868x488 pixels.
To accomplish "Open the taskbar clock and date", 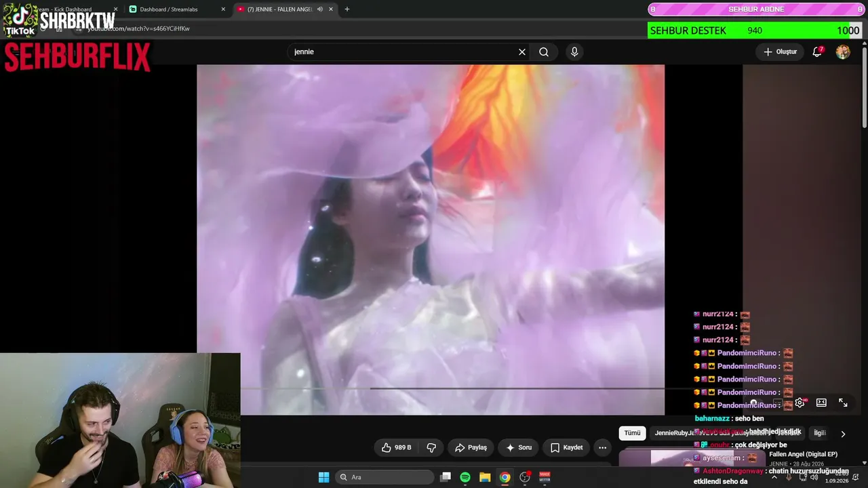I will tap(837, 477).
